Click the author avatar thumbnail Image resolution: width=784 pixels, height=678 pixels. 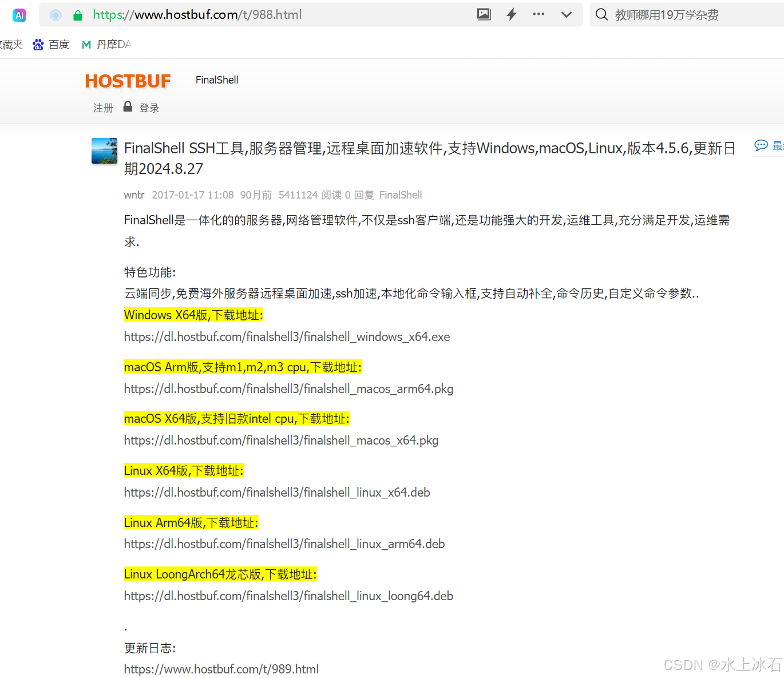click(104, 150)
